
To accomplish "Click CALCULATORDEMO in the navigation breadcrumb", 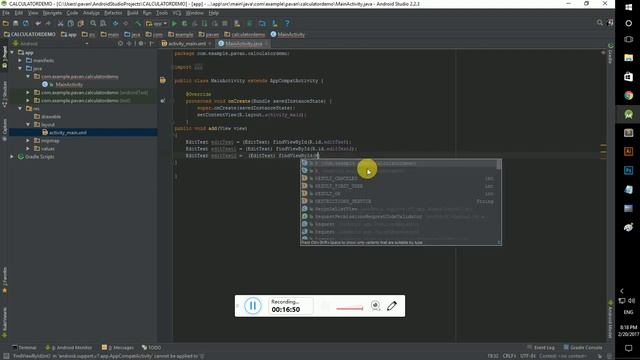I will click(x=30, y=34).
